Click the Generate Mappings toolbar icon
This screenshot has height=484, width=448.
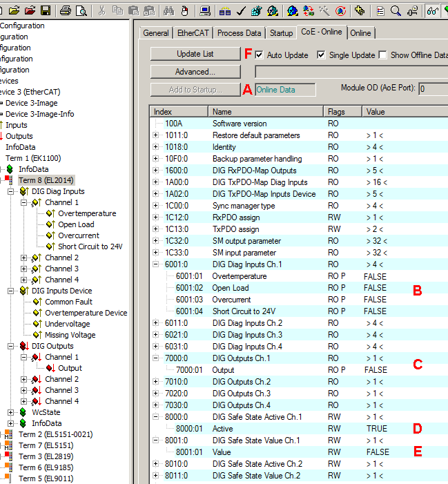click(x=225, y=11)
